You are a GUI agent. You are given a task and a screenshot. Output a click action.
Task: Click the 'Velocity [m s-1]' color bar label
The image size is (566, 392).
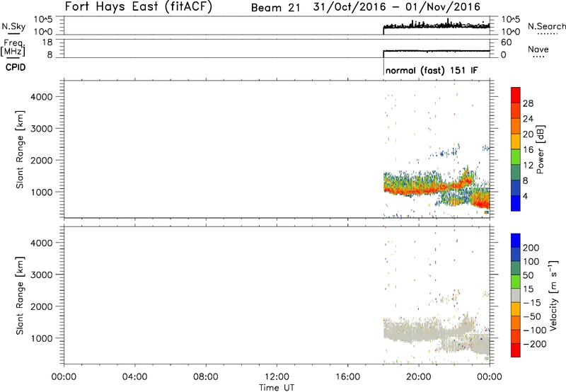coord(553,295)
